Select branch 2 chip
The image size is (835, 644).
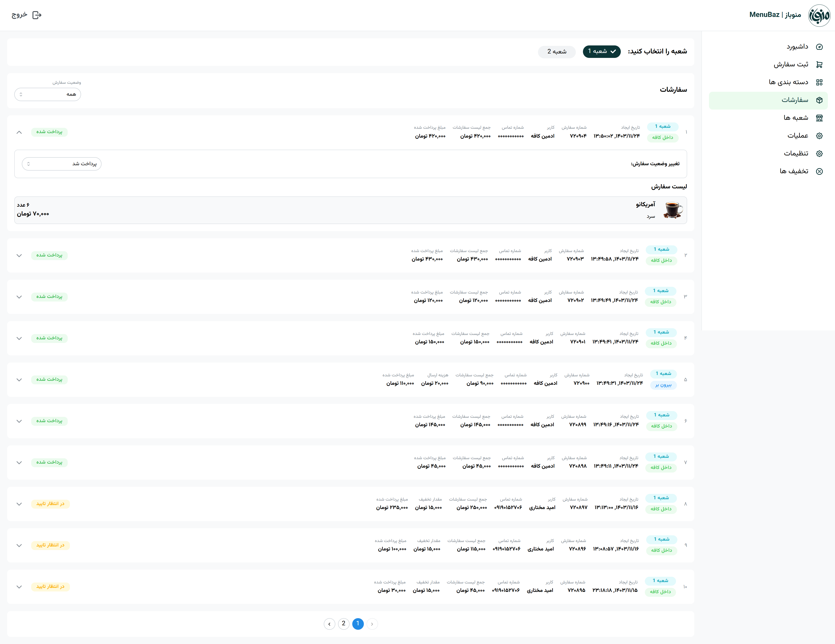pyautogui.click(x=556, y=52)
